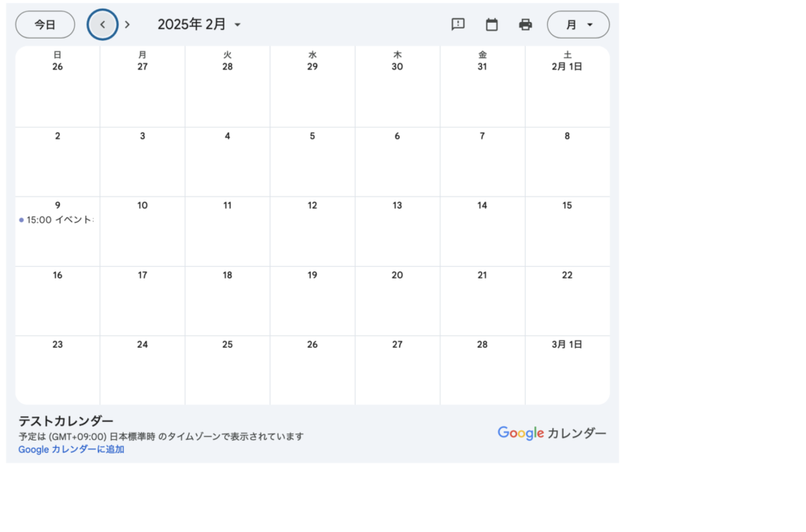The height and width of the screenshot is (532, 806).
Task: Click the 日 column header
Action: tap(57, 54)
